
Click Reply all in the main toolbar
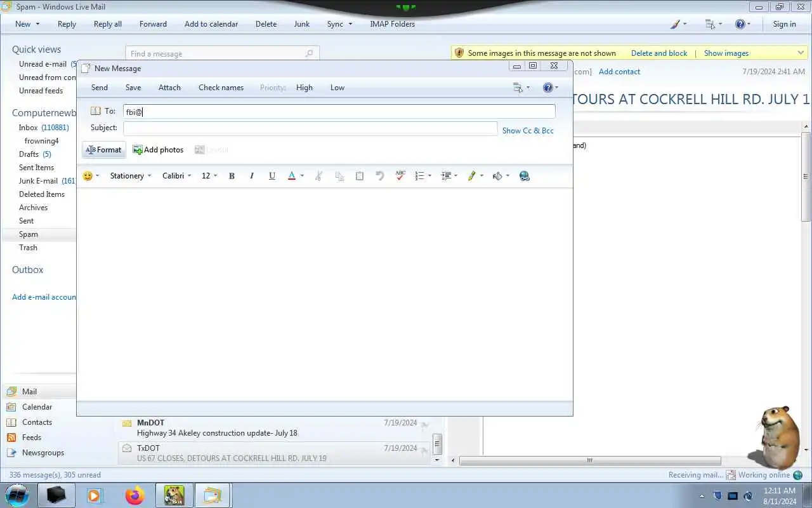point(108,24)
